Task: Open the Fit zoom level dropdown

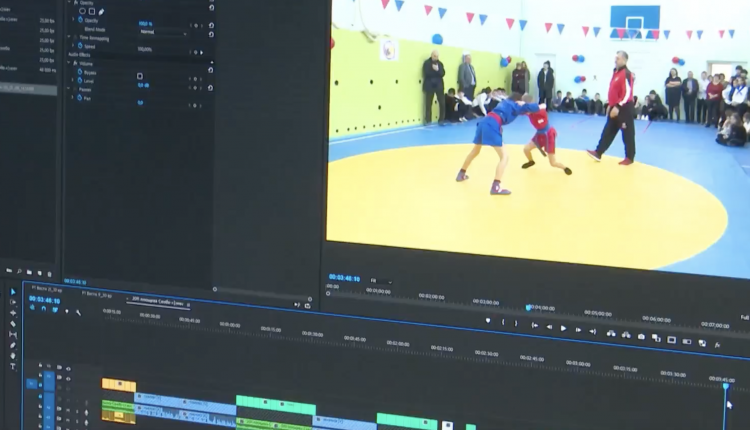Action: tap(380, 281)
